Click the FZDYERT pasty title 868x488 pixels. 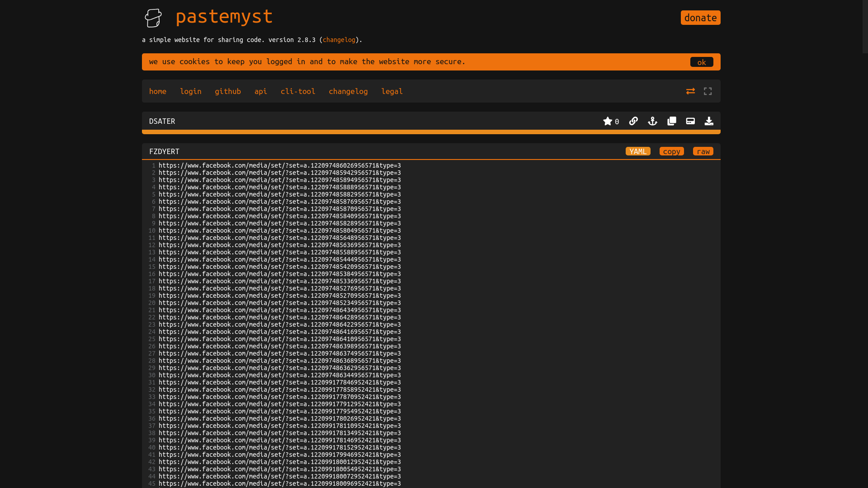tap(164, 151)
